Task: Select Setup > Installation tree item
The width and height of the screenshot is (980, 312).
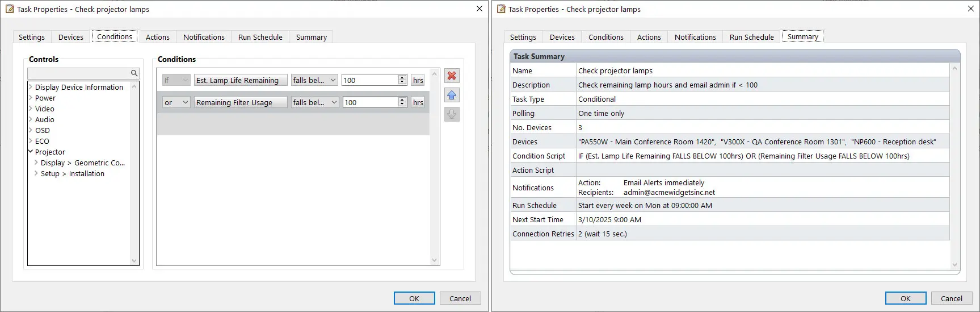Action: click(x=73, y=174)
